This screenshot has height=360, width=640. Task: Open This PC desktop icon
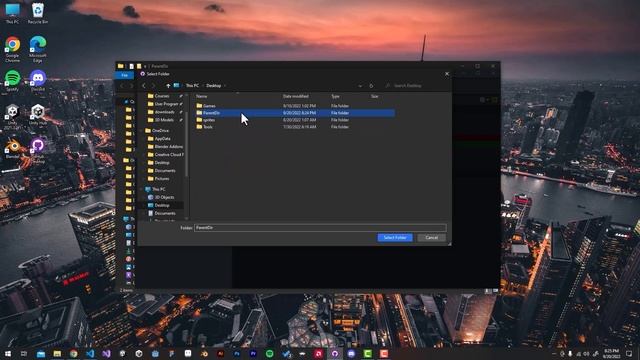click(x=12, y=13)
